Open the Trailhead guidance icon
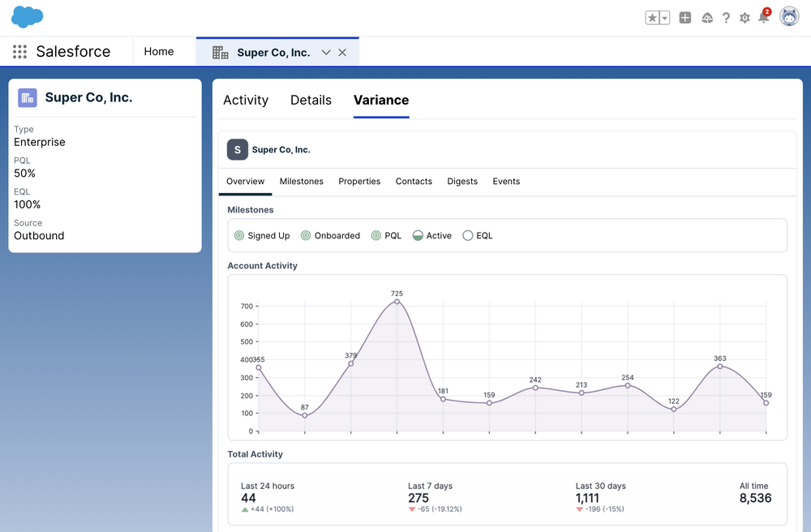The width and height of the screenshot is (811, 532). [707, 18]
